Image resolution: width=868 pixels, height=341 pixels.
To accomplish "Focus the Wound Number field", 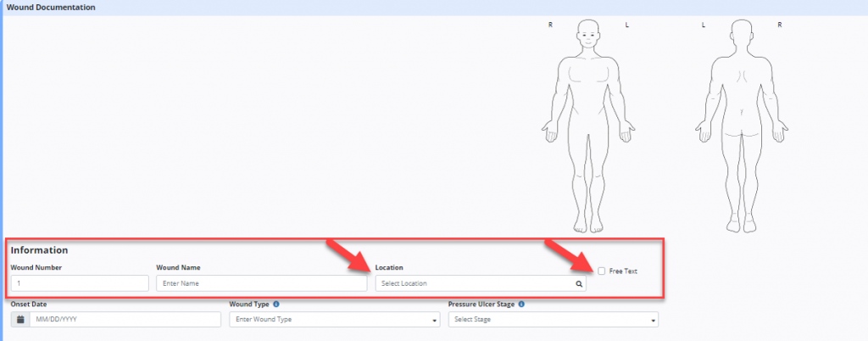I will 80,283.
